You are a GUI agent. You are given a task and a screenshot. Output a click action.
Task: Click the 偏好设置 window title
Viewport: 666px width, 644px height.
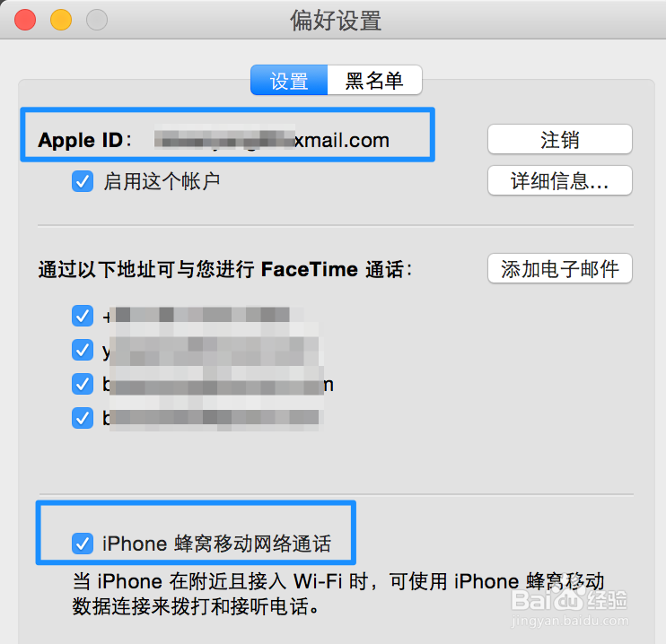(336, 21)
